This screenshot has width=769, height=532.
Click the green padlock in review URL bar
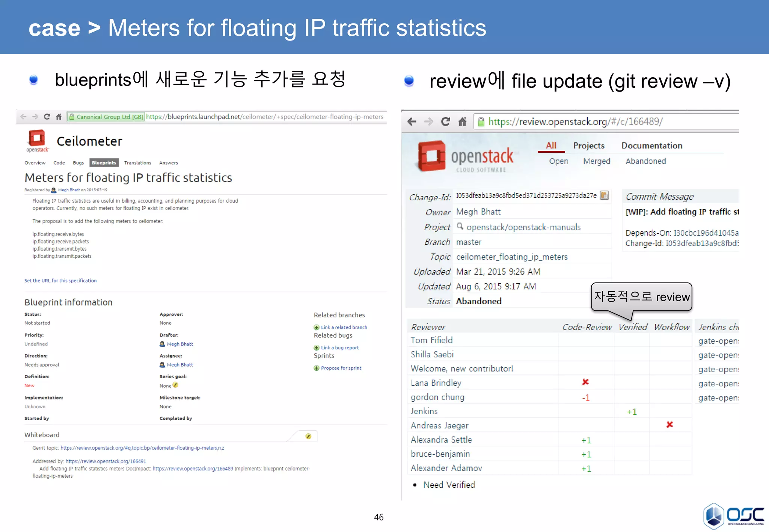point(481,122)
